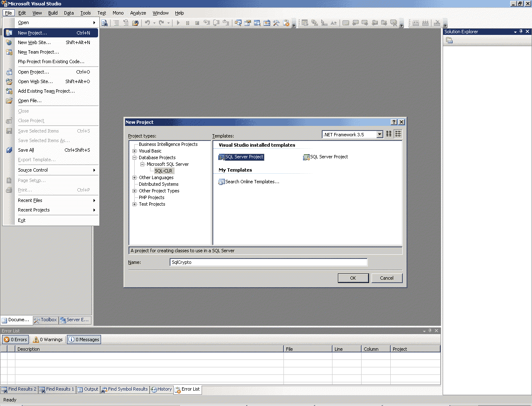Screen dimensions: 532x406
Task: Switch templates to Large Icons view
Action: 389,134
